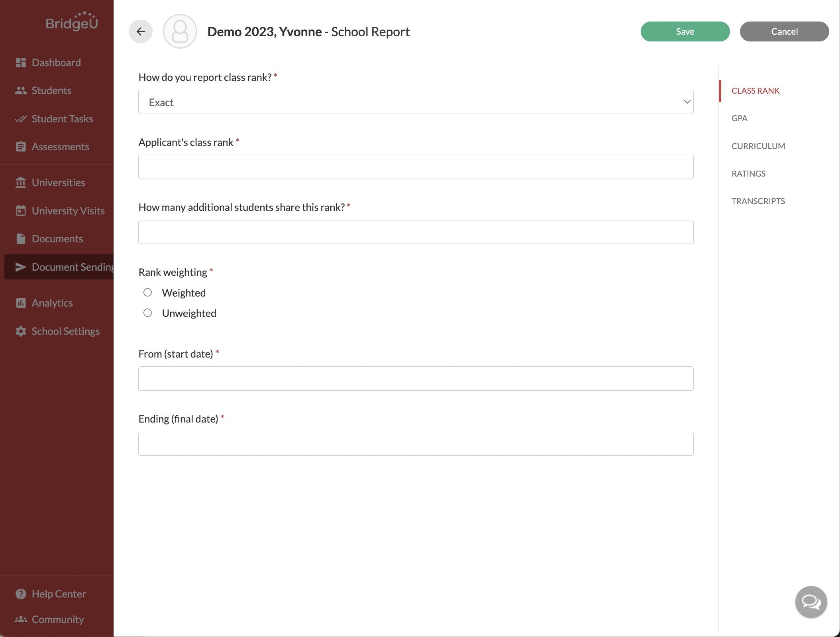Click the University Visits calendar icon
This screenshot has width=840, height=637.
[x=21, y=210]
